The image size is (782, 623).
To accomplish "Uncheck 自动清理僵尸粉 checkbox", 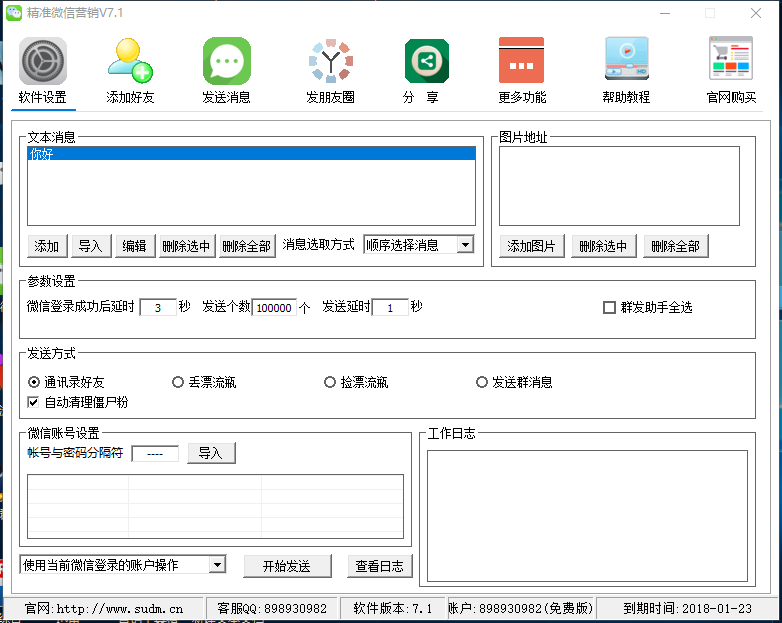I will point(33,402).
